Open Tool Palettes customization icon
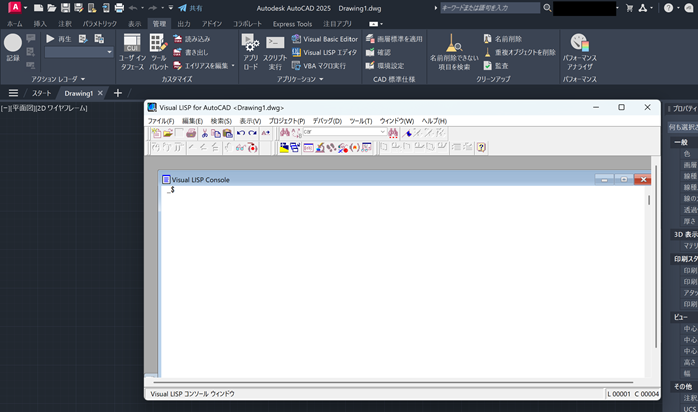The height and width of the screenshot is (412, 698). [158, 49]
